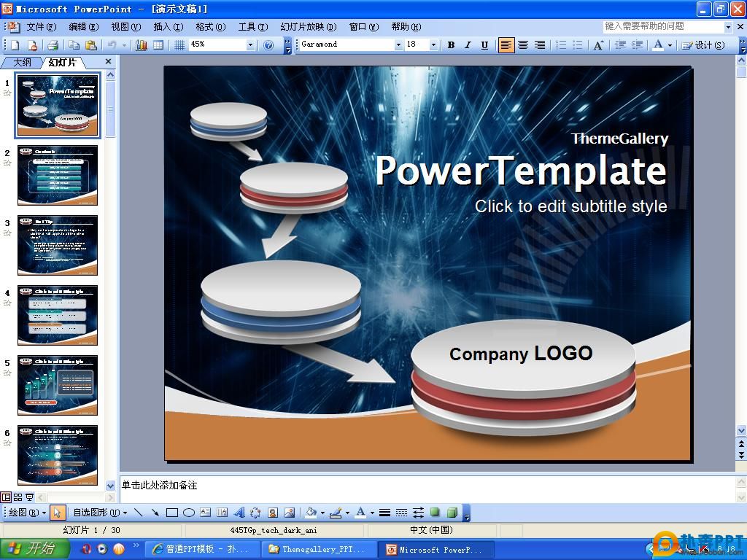Open the 插入 (Insert) menu

[x=169, y=27]
